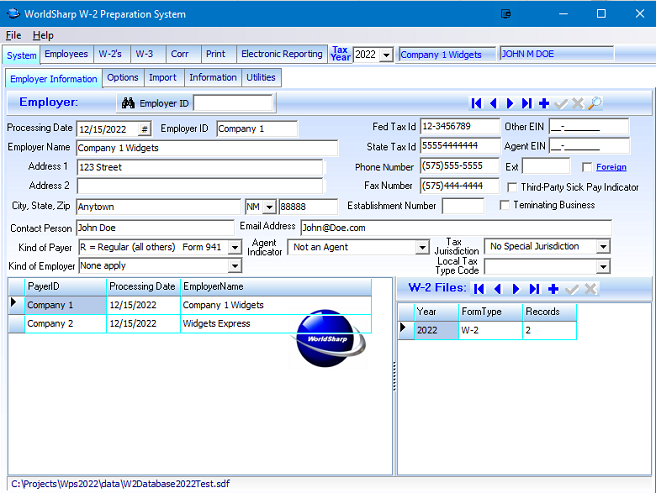Cancel employer edits with the X icon
656x493 pixels.
pos(578,103)
